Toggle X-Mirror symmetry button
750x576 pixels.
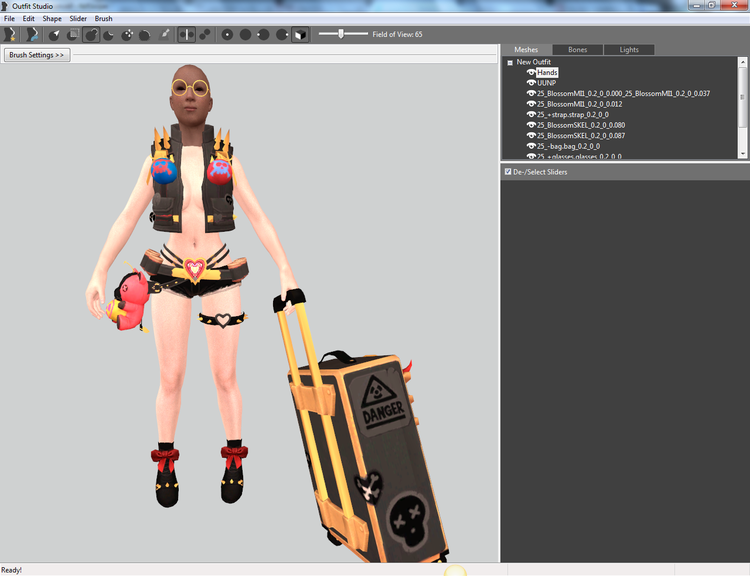[187, 34]
